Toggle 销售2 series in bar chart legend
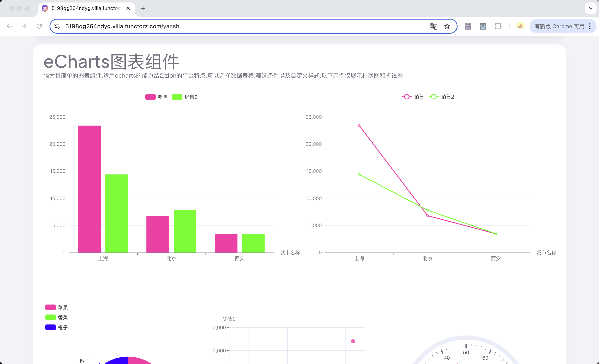Screen dimensions: 599x364 click(185, 97)
